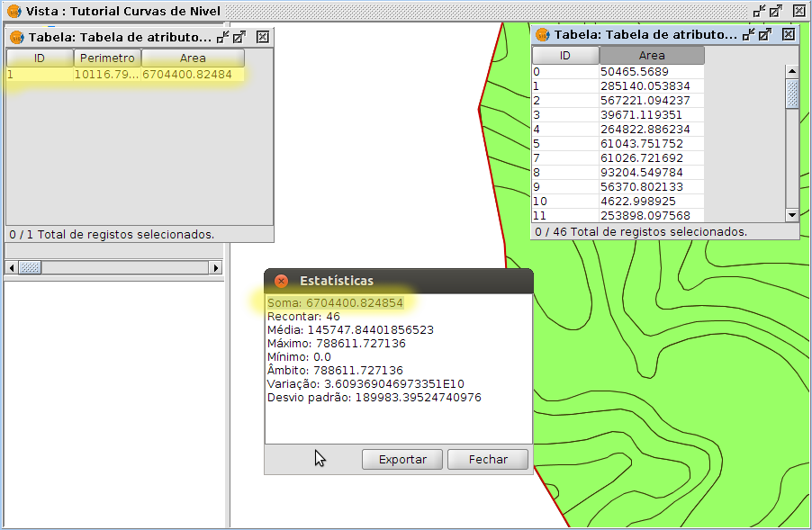Viewport: 812px width, 530px height.
Task: Select the Perimetro column header
Action: tap(106, 58)
